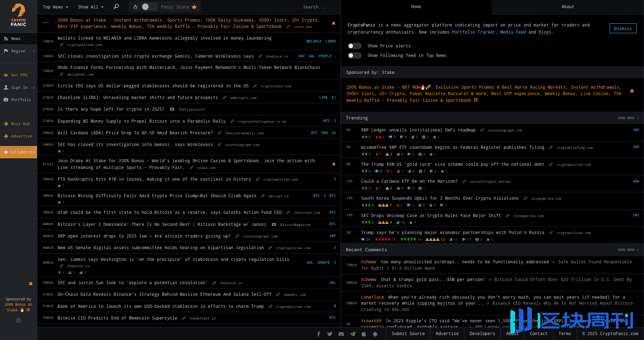Show more Recent Comments

pos(628,250)
